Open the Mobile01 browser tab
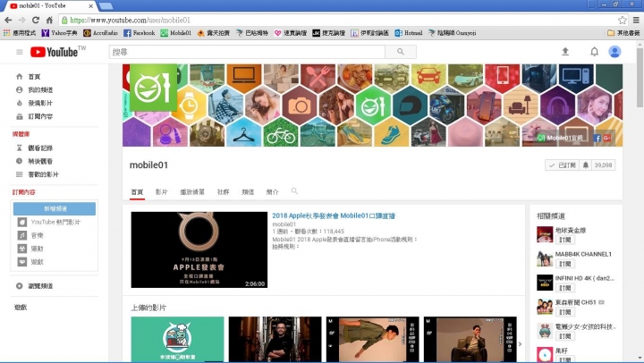 [x=49, y=5]
